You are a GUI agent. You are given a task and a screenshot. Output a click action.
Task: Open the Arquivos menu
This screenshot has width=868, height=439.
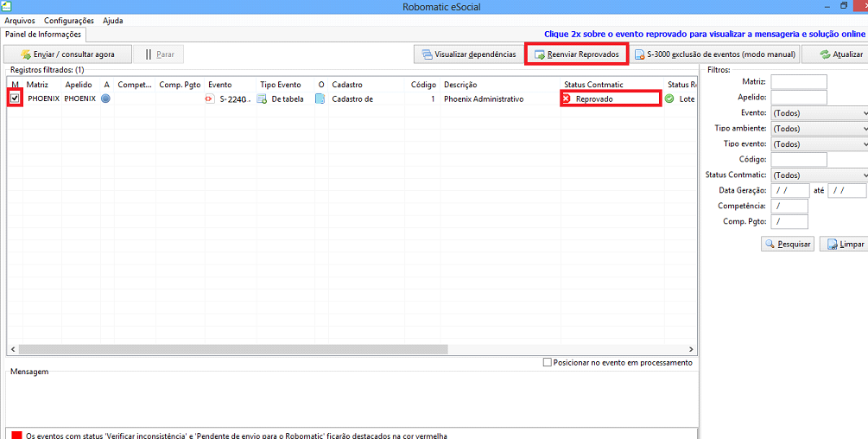point(20,21)
